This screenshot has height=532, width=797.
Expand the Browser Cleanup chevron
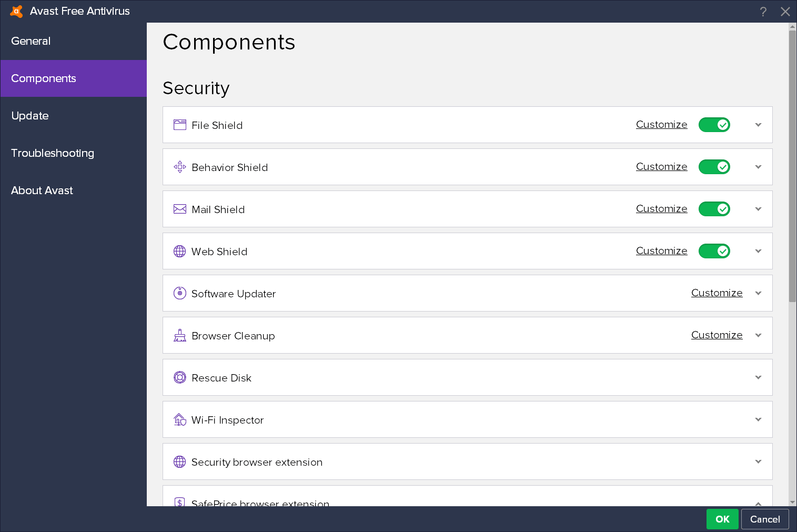pyautogui.click(x=758, y=335)
